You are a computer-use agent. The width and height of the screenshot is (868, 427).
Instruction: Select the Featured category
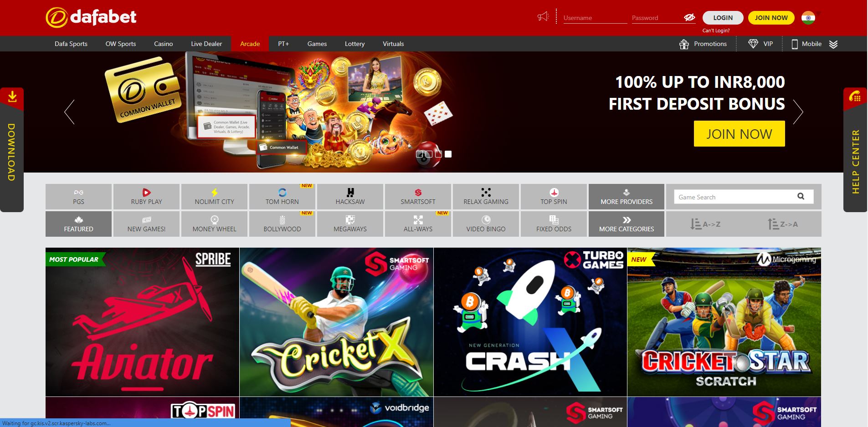coord(78,224)
